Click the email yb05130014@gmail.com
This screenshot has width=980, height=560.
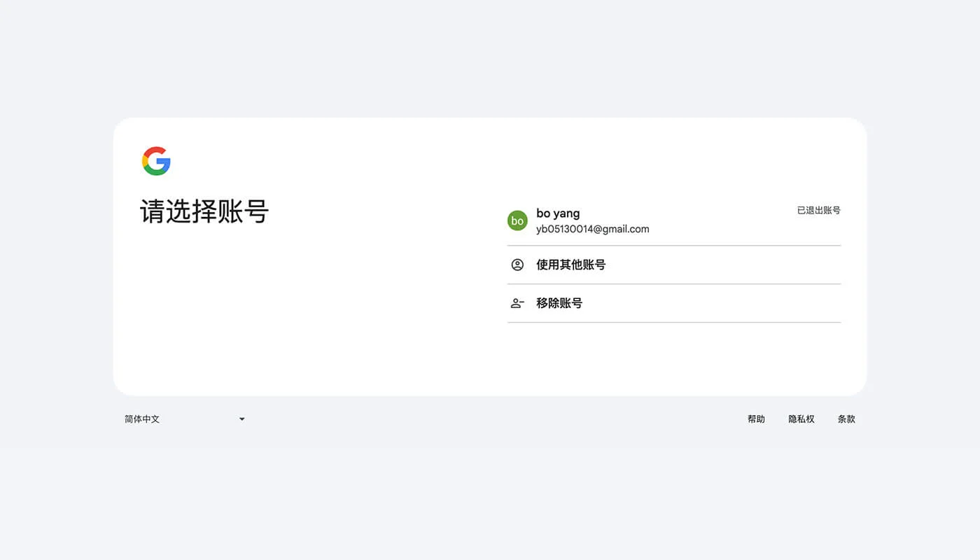tap(591, 229)
